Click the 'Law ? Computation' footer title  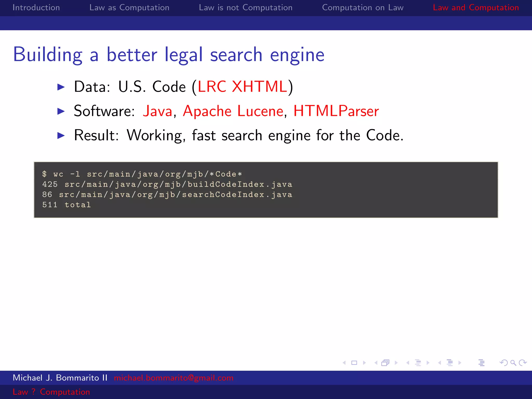[x=51, y=392]
